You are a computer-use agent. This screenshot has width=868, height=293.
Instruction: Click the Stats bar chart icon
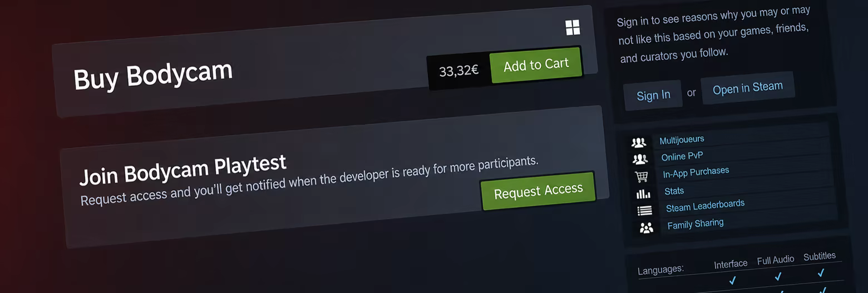[x=643, y=194]
